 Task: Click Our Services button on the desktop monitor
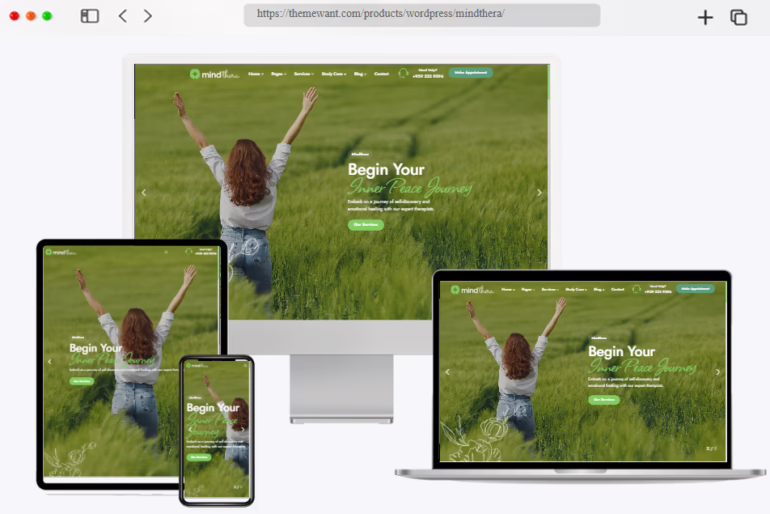point(366,225)
